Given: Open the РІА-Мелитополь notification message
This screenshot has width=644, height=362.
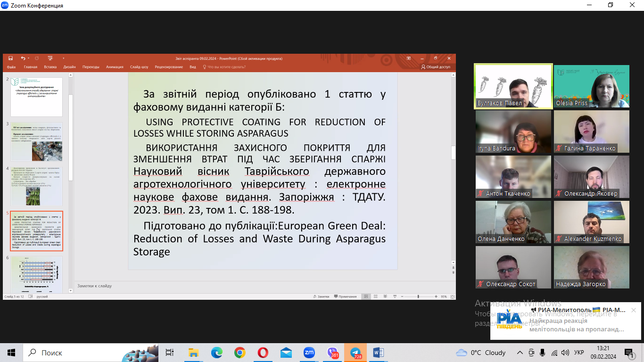Looking at the screenshot, I should pyautogui.click(x=566, y=321).
